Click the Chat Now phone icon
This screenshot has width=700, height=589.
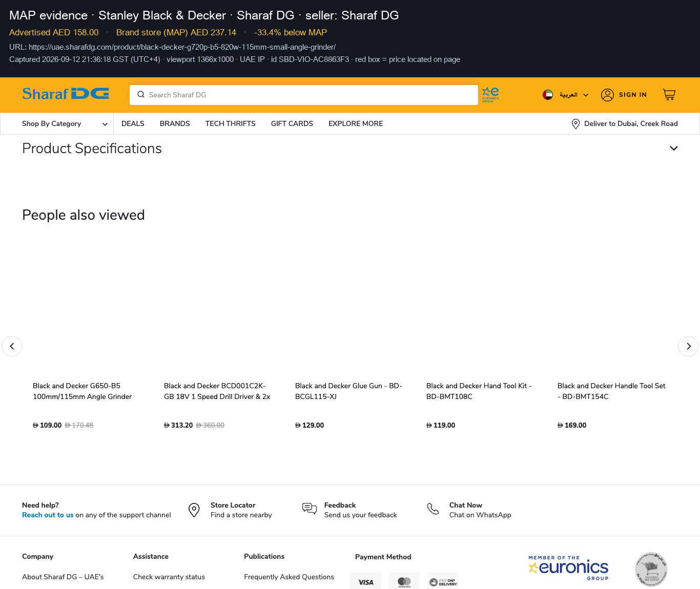tap(433, 509)
